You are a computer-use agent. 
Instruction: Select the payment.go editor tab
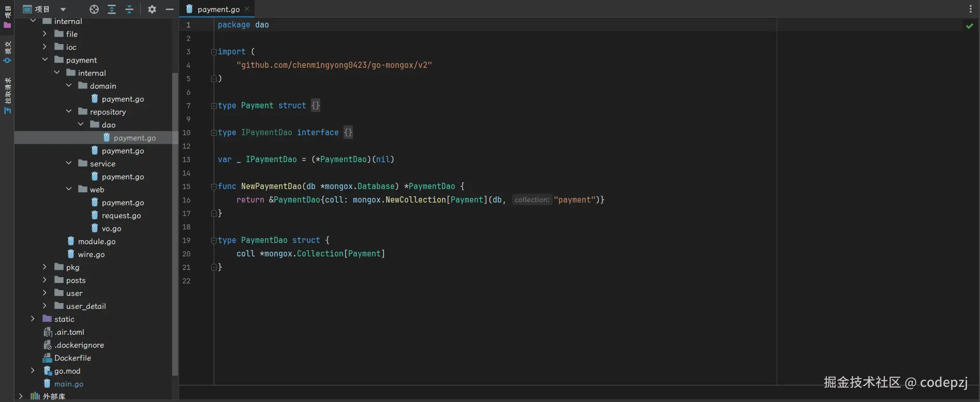pos(217,9)
